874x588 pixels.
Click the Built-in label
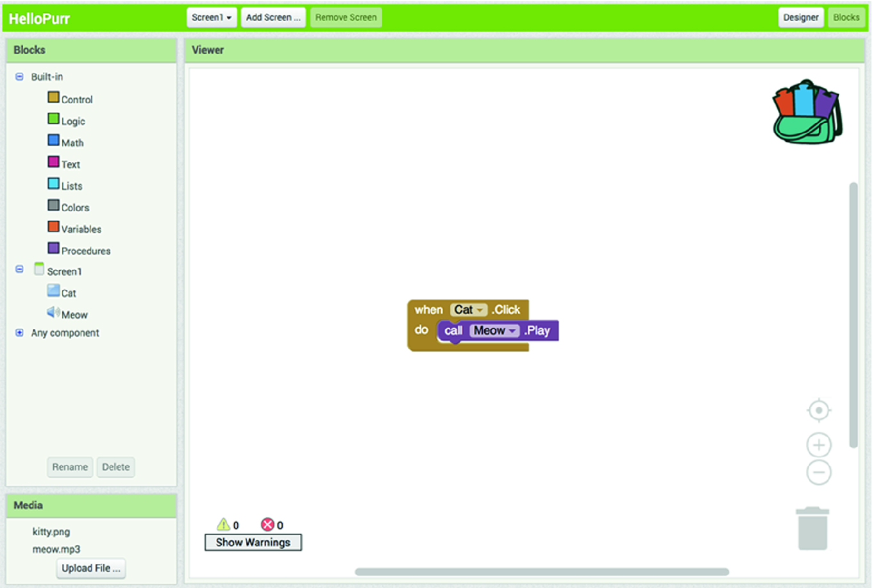pyautogui.click(x=47, y=76)
